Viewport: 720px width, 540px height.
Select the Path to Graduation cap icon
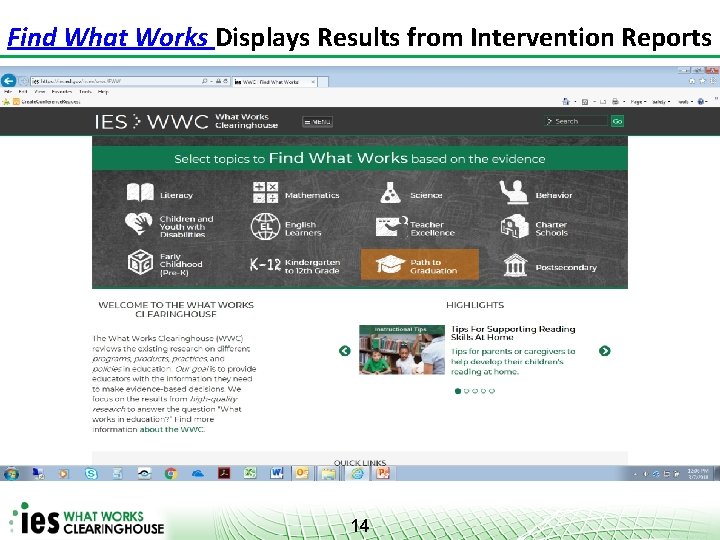tap(390, 264)
